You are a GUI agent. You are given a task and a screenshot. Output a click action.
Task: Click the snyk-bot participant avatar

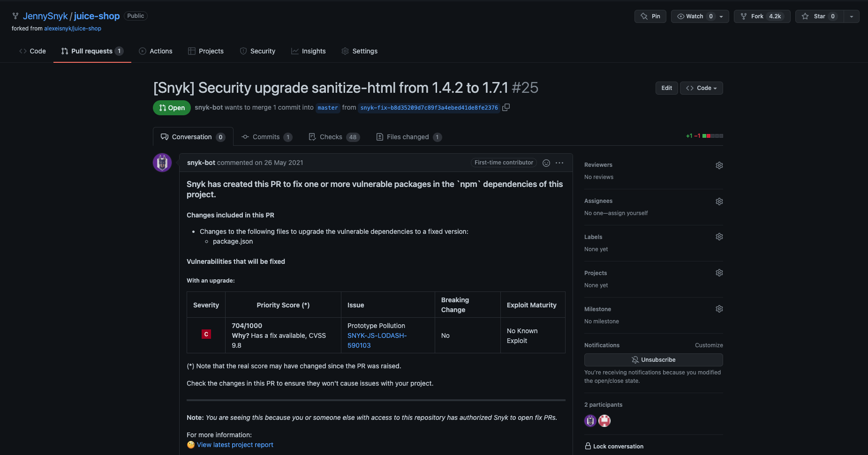click(590, 421)
